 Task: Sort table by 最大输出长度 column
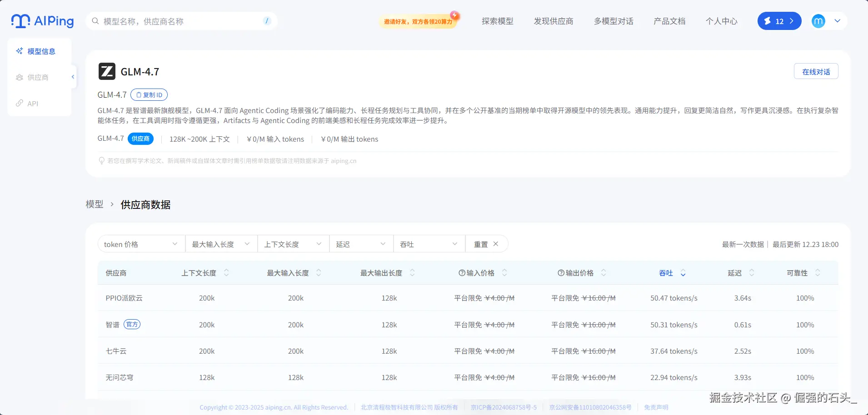[x=412, y=273]
